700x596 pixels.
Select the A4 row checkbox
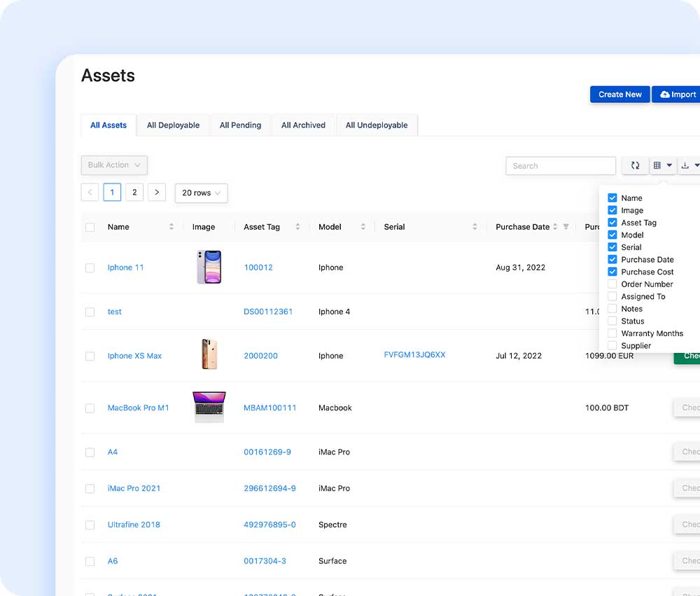[90, 452]
